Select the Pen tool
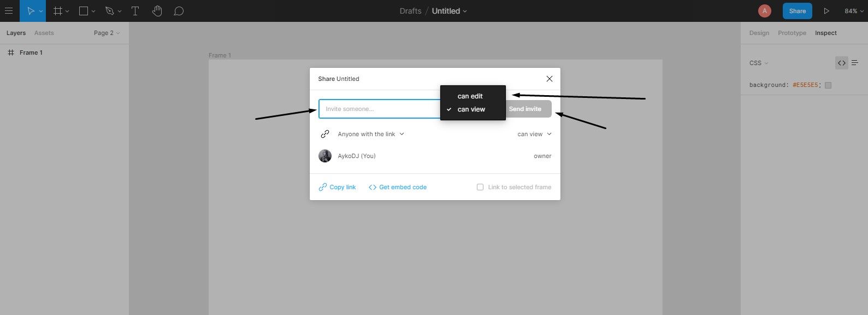The height and width of the screenshot is (315, 868). pyautogui.click(x=110, y=11)
